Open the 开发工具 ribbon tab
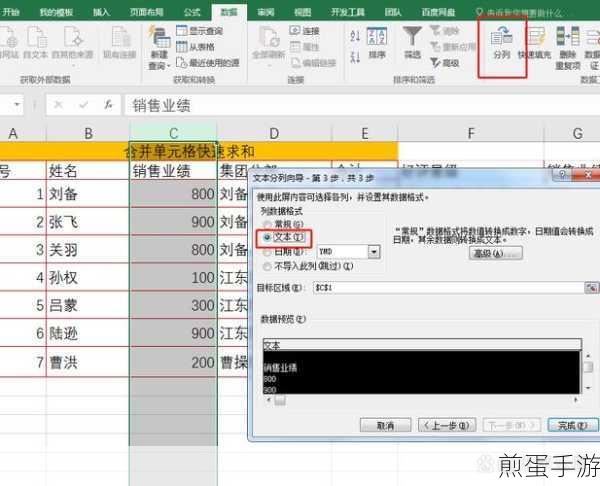This screenshot has height=486, width=600. pos(347,12)
